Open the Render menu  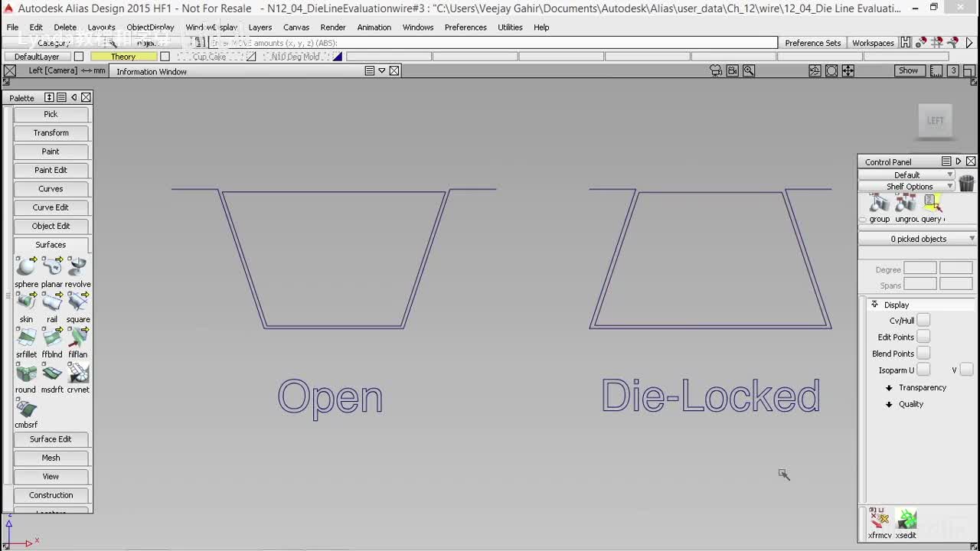[x=333, y=28]
